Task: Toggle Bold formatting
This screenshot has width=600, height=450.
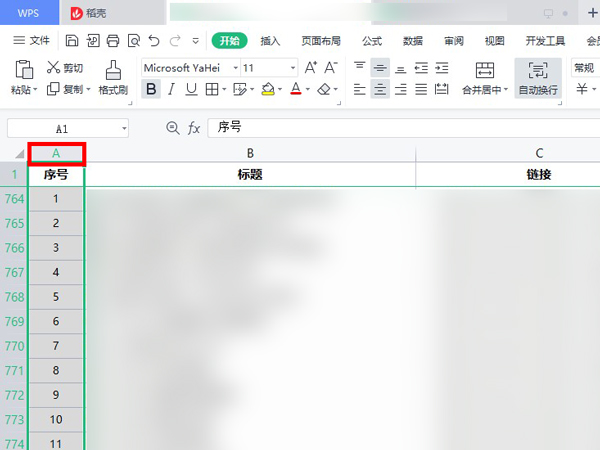Action: (x=150, y=89)
